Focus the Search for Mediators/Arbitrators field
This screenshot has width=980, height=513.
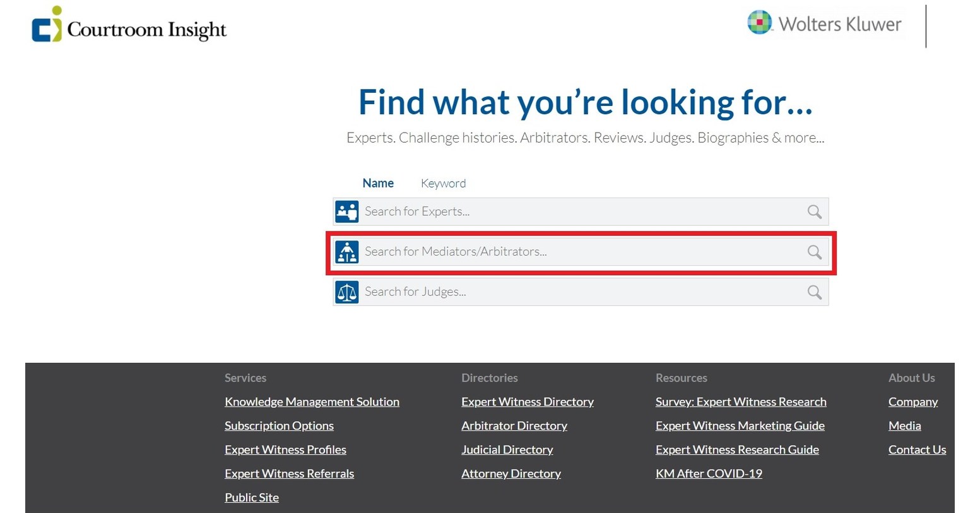coord(581,252)
